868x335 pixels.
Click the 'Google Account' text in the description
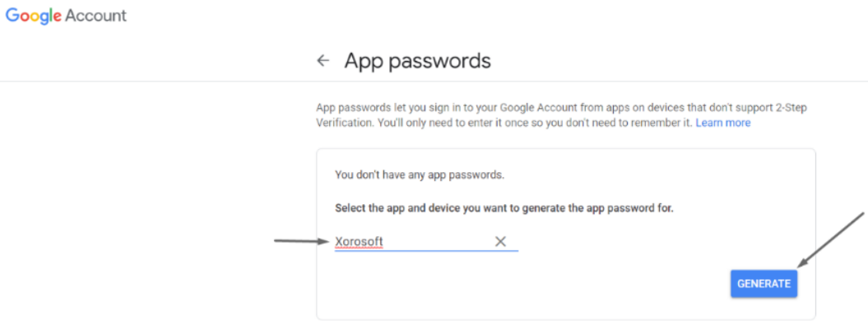pos(529,108)
